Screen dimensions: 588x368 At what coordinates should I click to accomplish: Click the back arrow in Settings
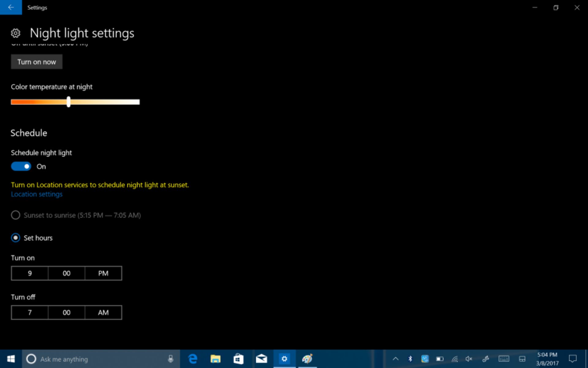click(11, 7)
